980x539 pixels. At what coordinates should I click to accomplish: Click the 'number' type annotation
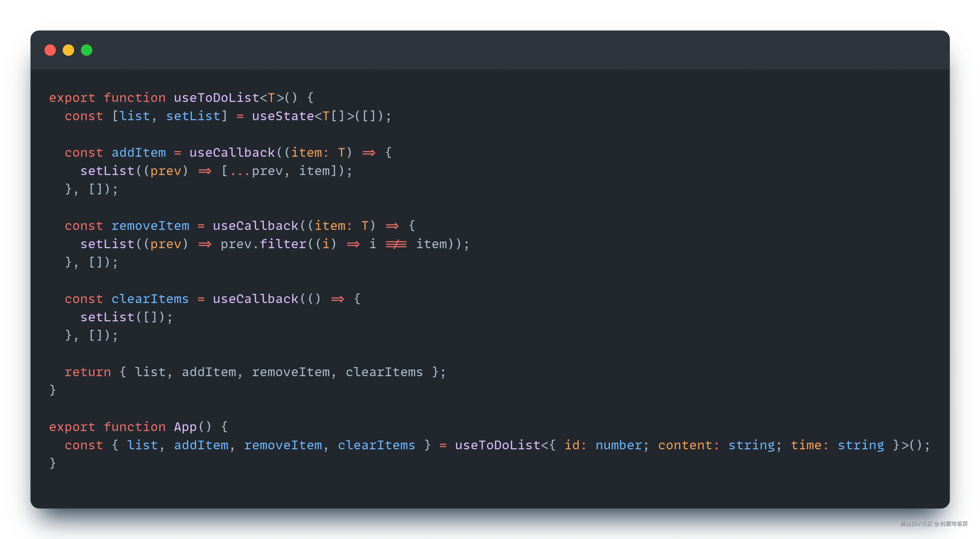[619, 445]
